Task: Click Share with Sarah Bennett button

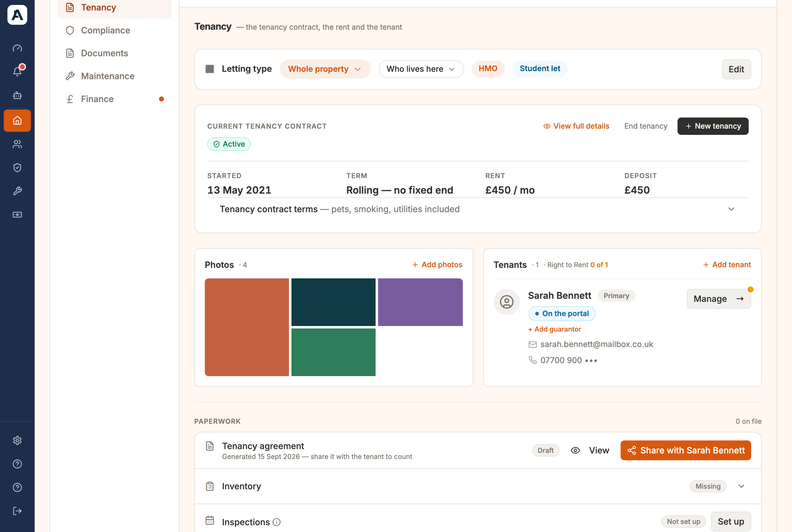Action: (x=686, y=451)
